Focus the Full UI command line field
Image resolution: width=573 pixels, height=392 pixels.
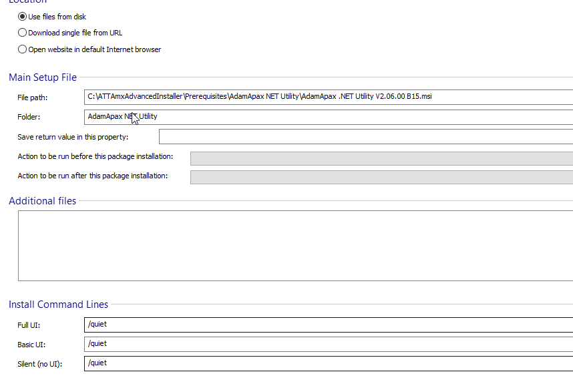pos(327,325)
